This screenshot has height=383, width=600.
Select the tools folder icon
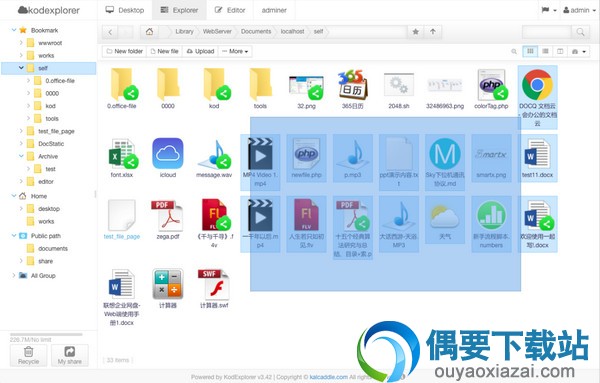(x=260, y=85)
